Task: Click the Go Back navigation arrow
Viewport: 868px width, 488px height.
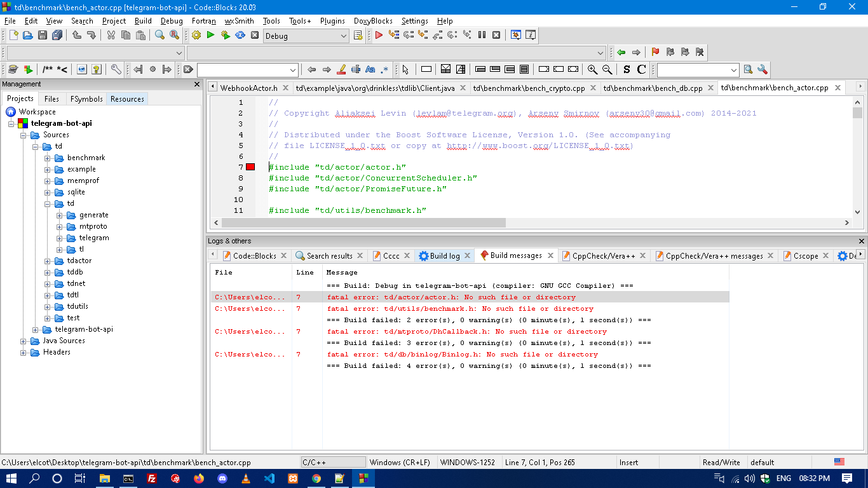Action: (x=621, y=52)
